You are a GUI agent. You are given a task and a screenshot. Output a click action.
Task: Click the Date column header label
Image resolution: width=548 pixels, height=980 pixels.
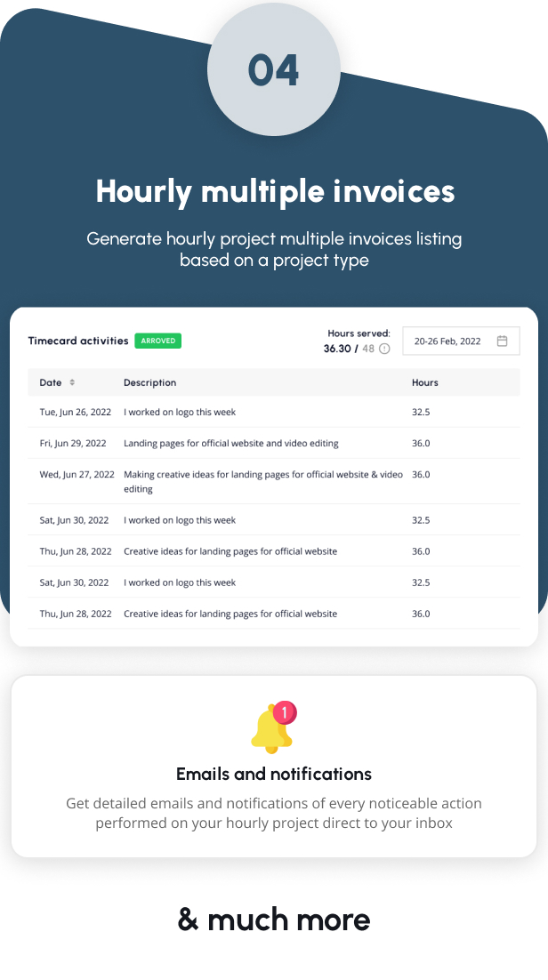(x=51, y=382)
